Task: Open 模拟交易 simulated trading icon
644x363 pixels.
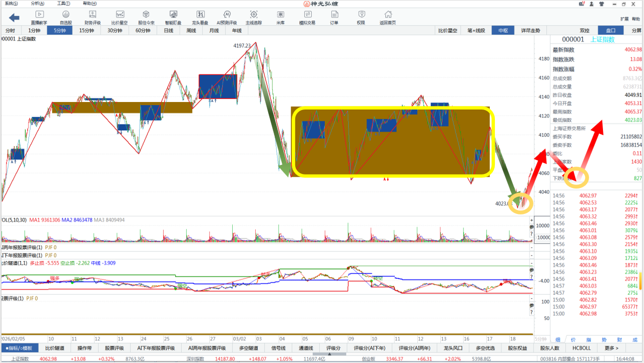Action: point(307,17)
